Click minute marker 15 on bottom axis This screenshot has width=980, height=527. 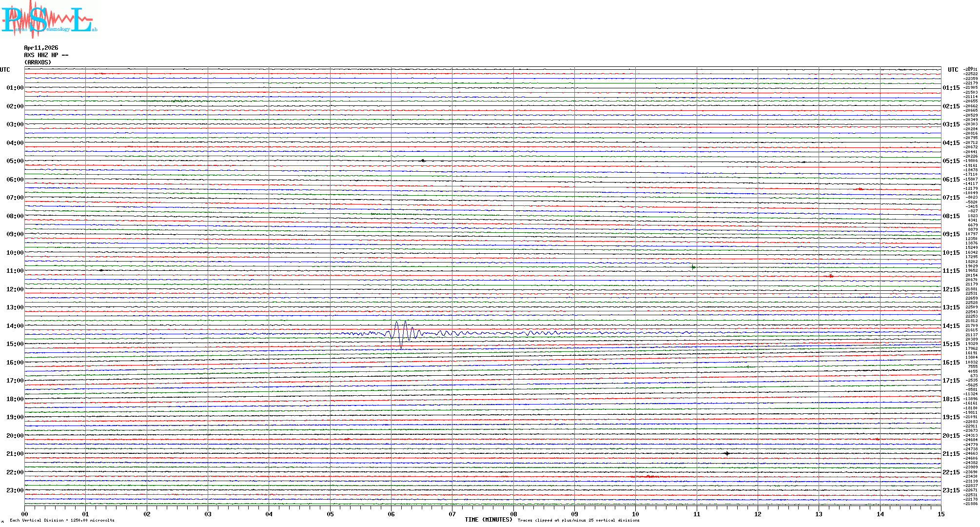click(941, 514)
